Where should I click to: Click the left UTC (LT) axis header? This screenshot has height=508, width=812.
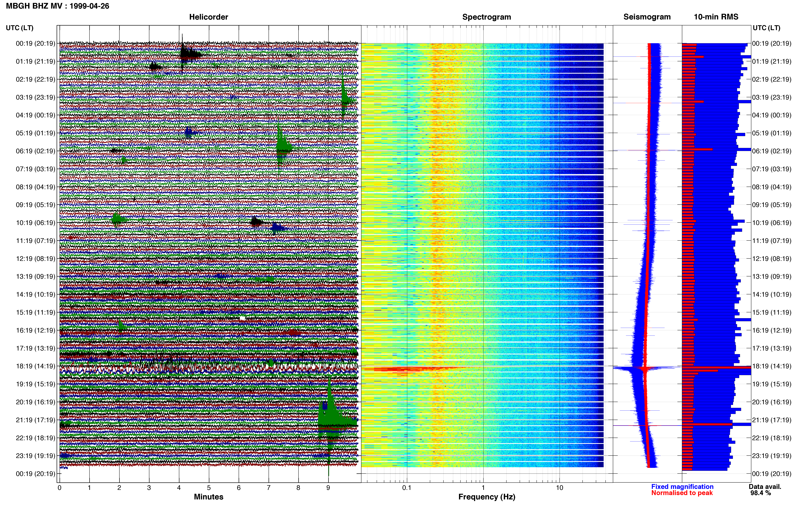[x=19, y=28]
